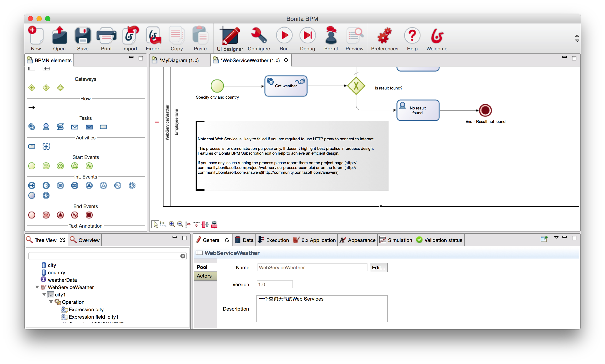
Task: Select the Service task palette icon
Action: coord(32,127)
